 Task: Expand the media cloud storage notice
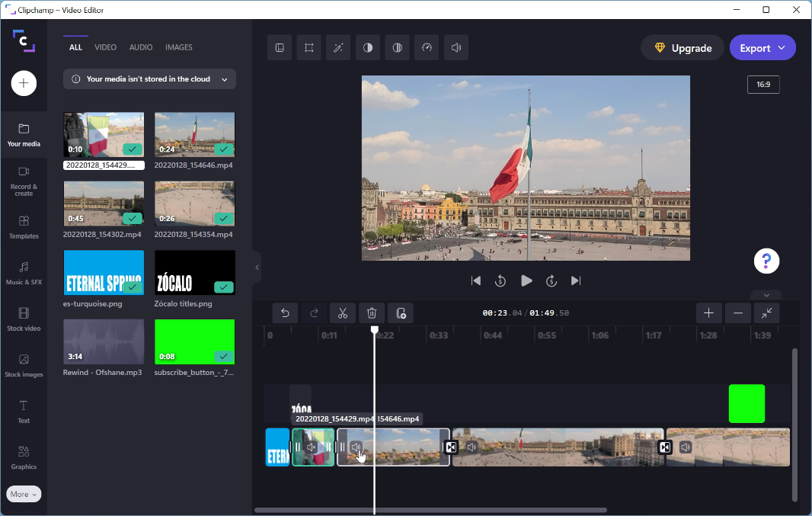[x=225, y=79]
